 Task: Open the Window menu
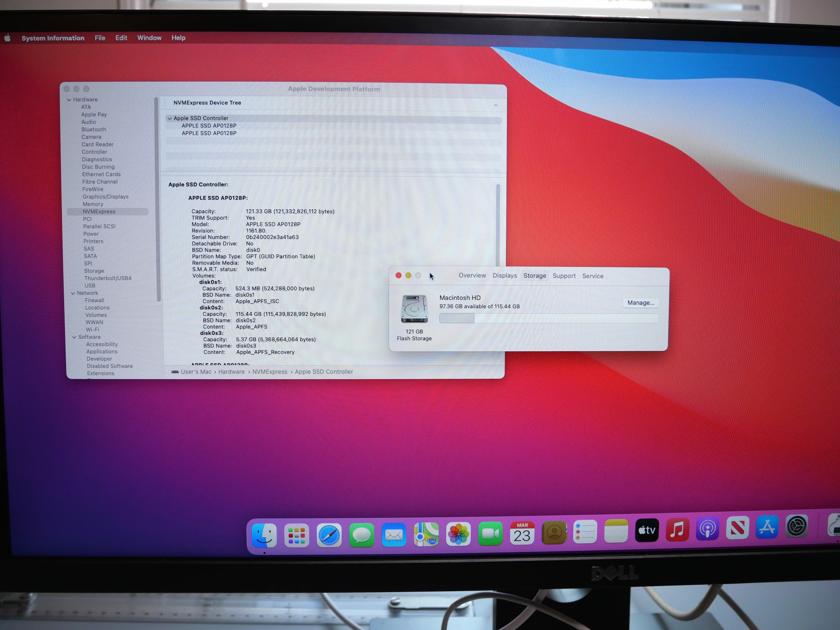(149, 38)
